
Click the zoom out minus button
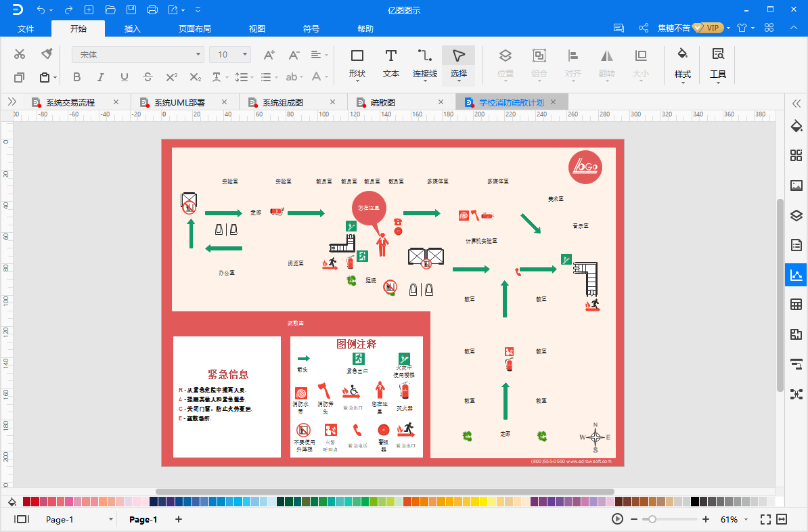[634, 519]
